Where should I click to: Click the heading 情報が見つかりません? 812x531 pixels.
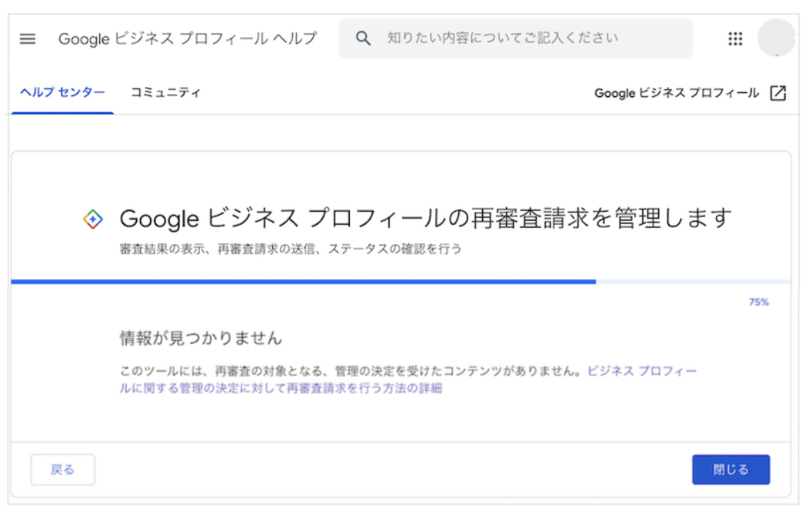tap(201, 339)
